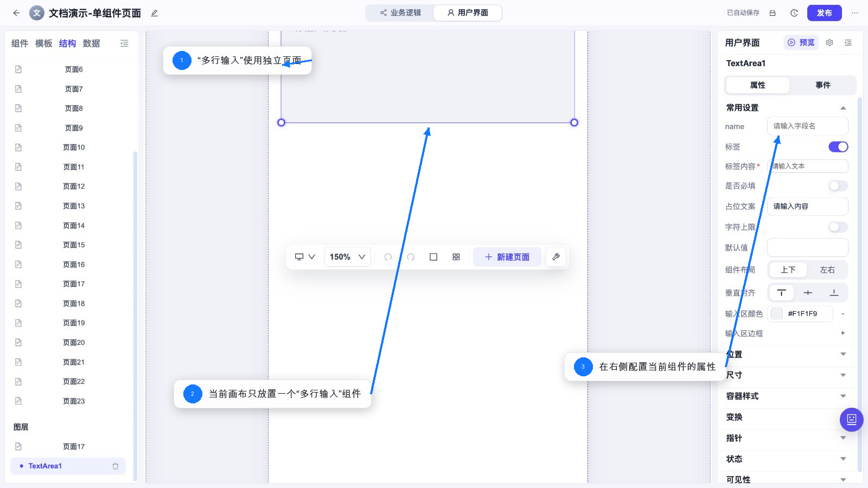The image size is (868, 488).
Task: Click the 预览 button
Action: pyautogui.click(x=801, y=42)
